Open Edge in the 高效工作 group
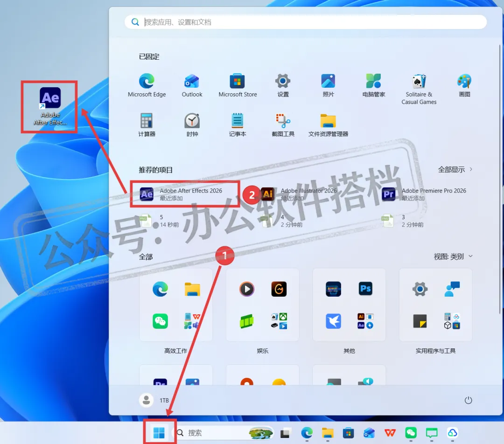 click(160, 289)
